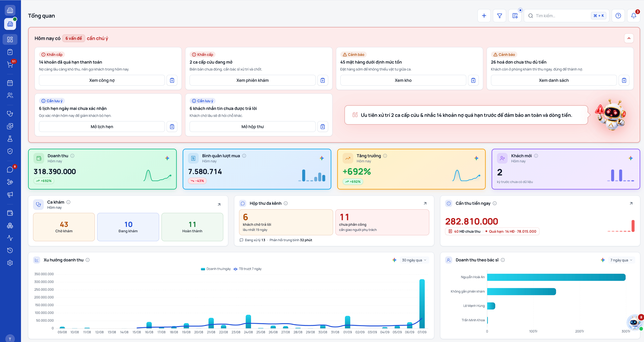Open the image gallery sidebar icon

pyautogui.click(x=10, y=126)
